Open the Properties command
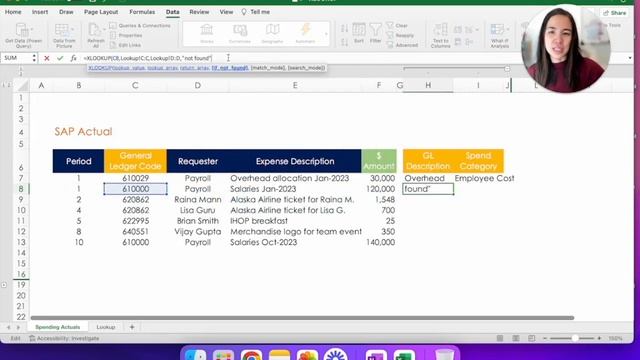The height and width of the screenshot is (360, 640). (126, 36)
